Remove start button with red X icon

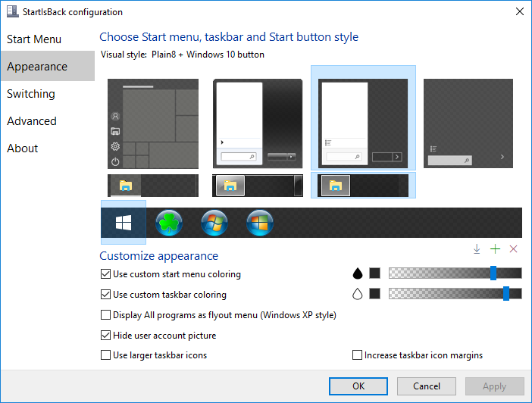coord(513,249)
